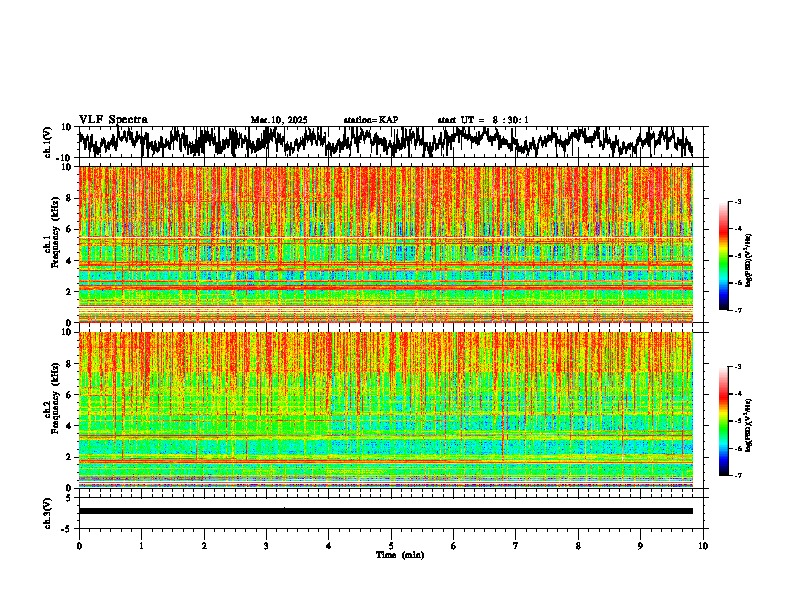Screen dimensions: 792x612
Task: Click the 'Time (min)' axis label
Action: [x=400, y=555]
